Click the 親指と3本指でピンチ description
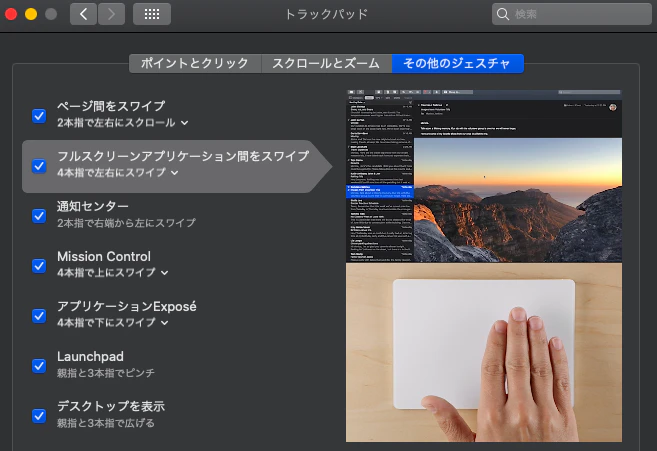Image resolution: width=657 pixels, height=451 pixels. click(x=106, y=373)
